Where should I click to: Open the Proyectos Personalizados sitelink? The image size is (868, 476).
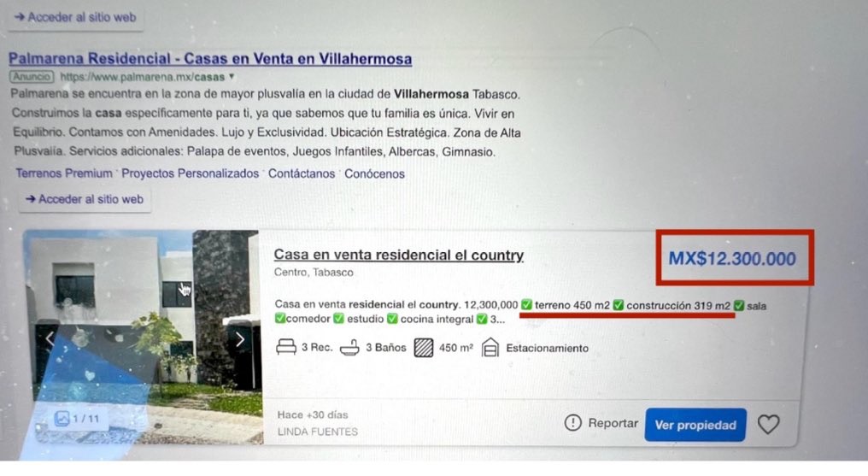pyautogui.click(x=190, y=173)
